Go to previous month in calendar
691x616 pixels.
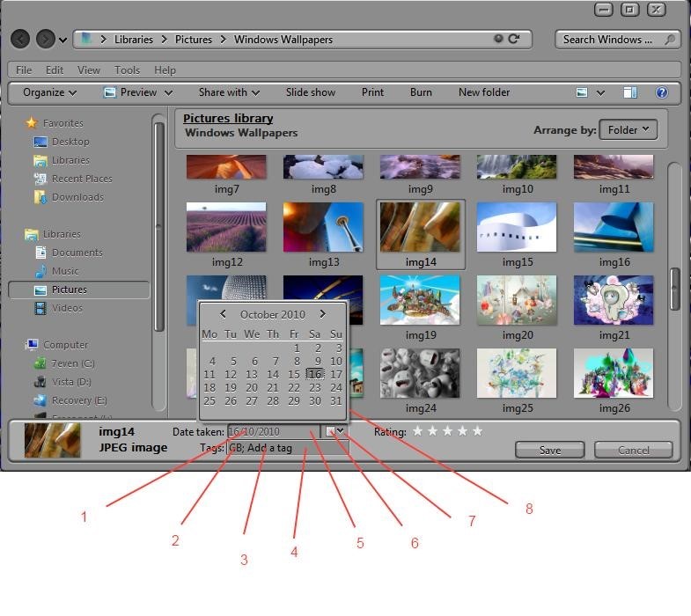(224, 314)
